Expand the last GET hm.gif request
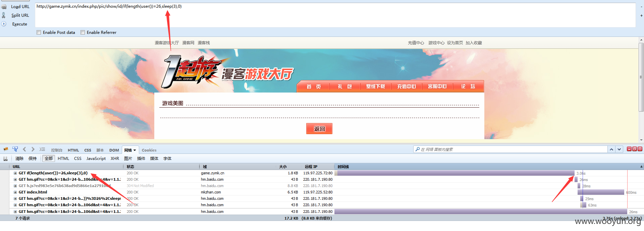Screen dimensions: 644x231 click(15, 212)
